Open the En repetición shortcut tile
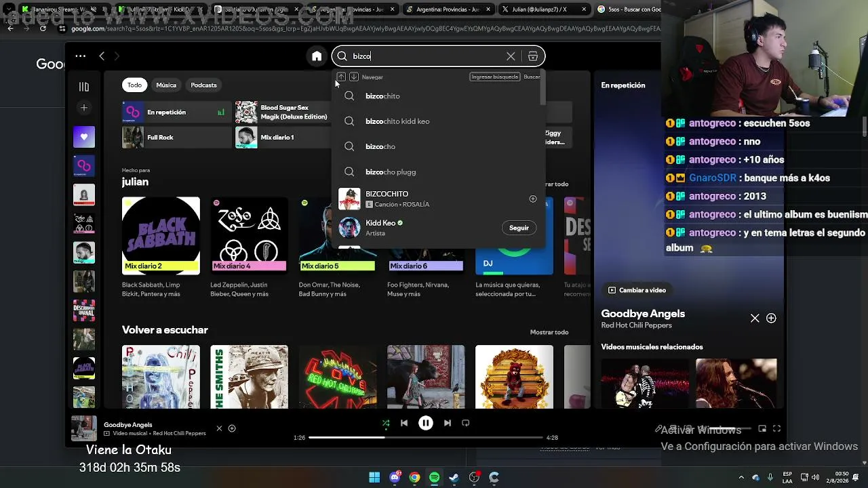The image size is (868, 488). [x=176, y=113]
